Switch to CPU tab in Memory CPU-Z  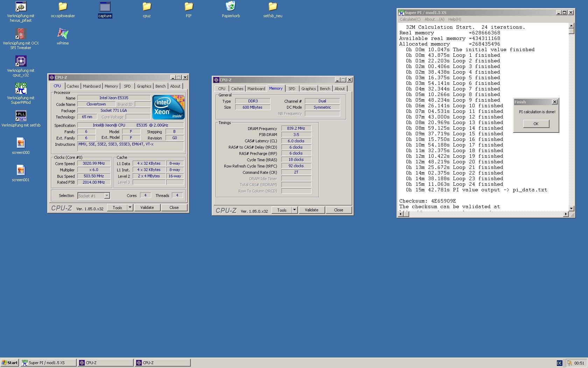[x=222, y=89]
